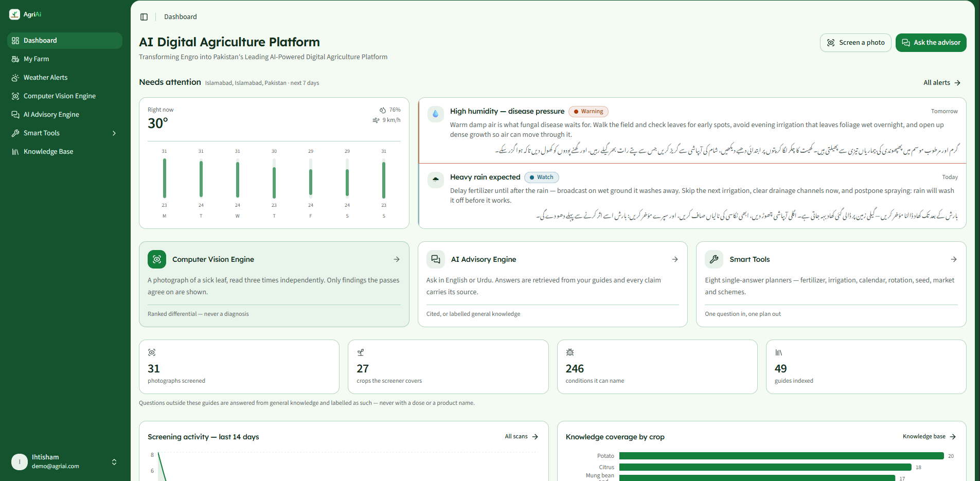The height and width of the screenshot is (481, 980).
Task: Open Smart Tools card arrow
Action: [x=954, y=259]
